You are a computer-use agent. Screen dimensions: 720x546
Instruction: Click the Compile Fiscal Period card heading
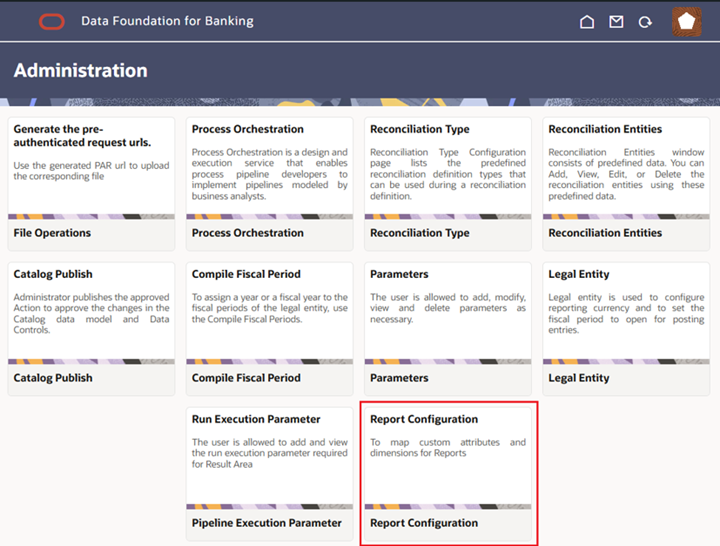[x=246, y=274]
